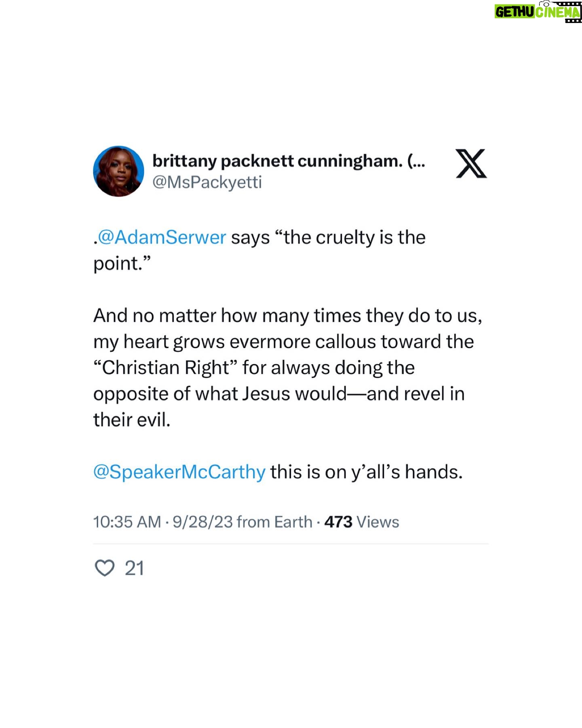
Task: Click the line starting 'And no matter how'
Action: pyautogui.click(x=288, y=316)
